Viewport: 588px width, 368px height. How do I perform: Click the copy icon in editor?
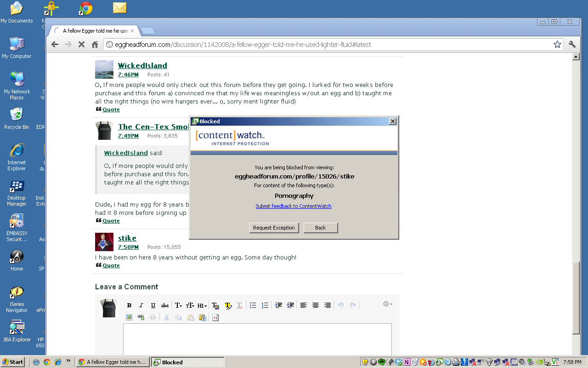click(178, 317)
